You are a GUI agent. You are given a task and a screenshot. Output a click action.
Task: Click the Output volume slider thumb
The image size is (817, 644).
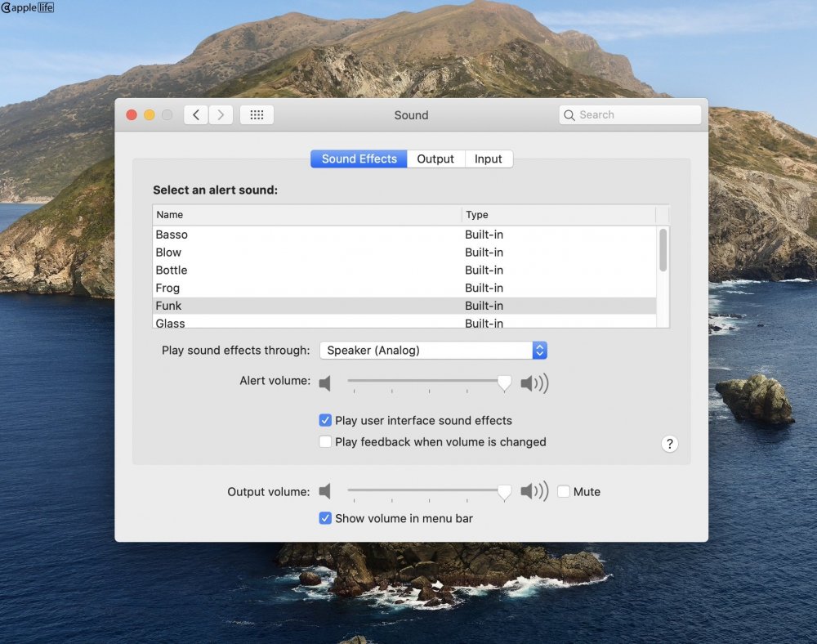pyautogui.click(x=504, y=491)
